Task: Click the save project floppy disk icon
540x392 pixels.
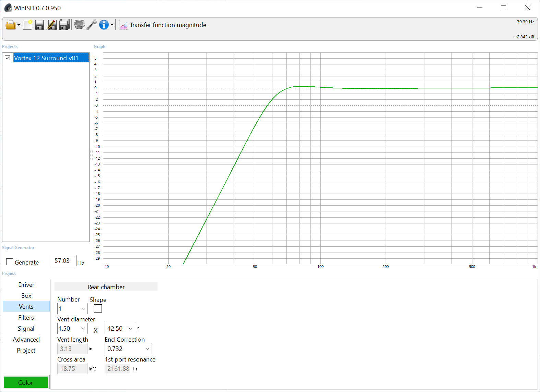Action: (39, 25)
